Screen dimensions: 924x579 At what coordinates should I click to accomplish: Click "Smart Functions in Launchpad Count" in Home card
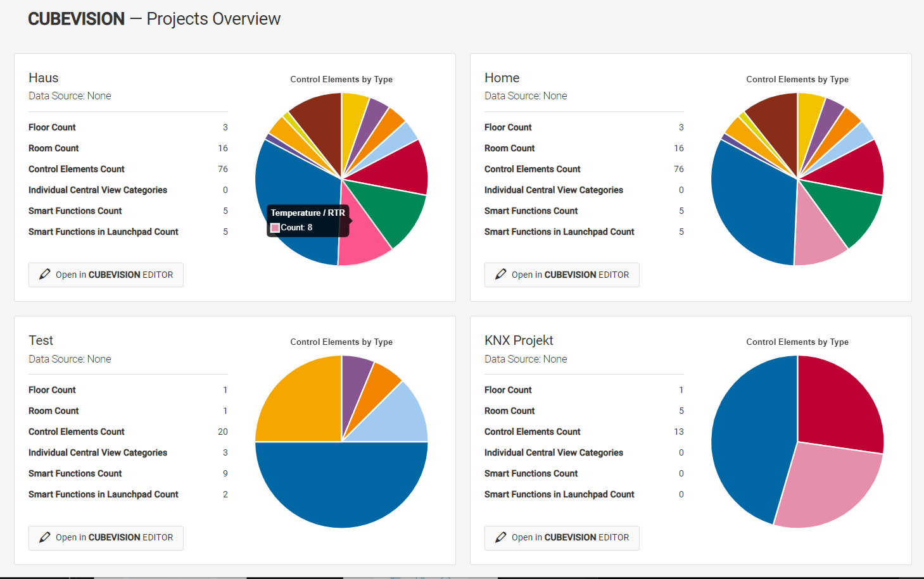pyautogui.click(x=559, y=232)
